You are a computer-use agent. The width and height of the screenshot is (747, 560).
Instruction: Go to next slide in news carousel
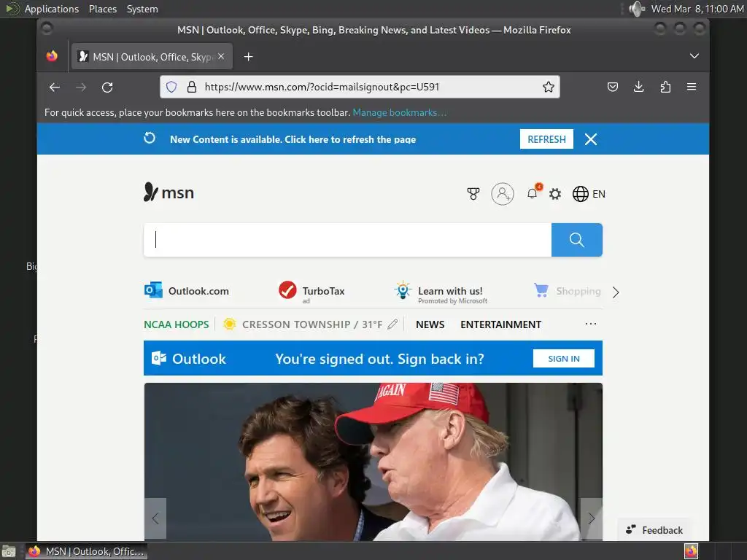591,518
